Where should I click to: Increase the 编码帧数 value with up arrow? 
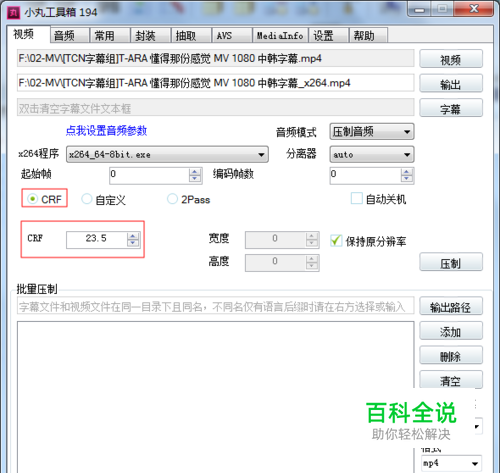(x=407, y=172)
